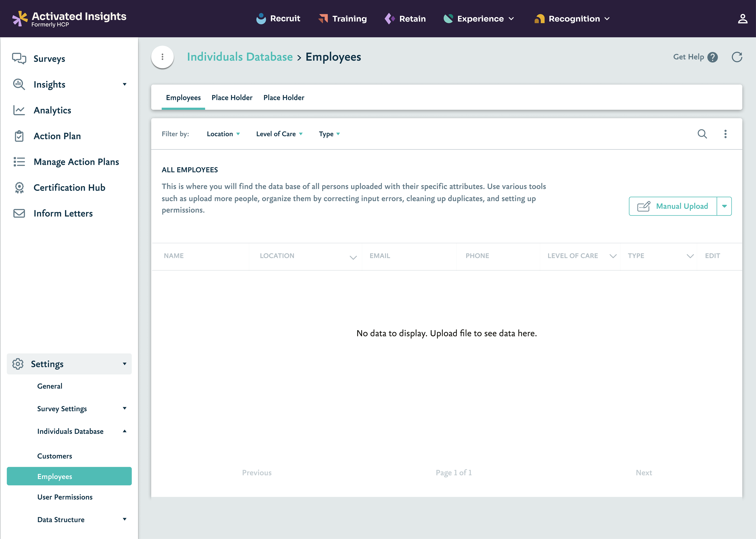Screen dimensions: 756x539
Task: Click the Individuals Database breadcrumb link
Action: tap(240, 57)
